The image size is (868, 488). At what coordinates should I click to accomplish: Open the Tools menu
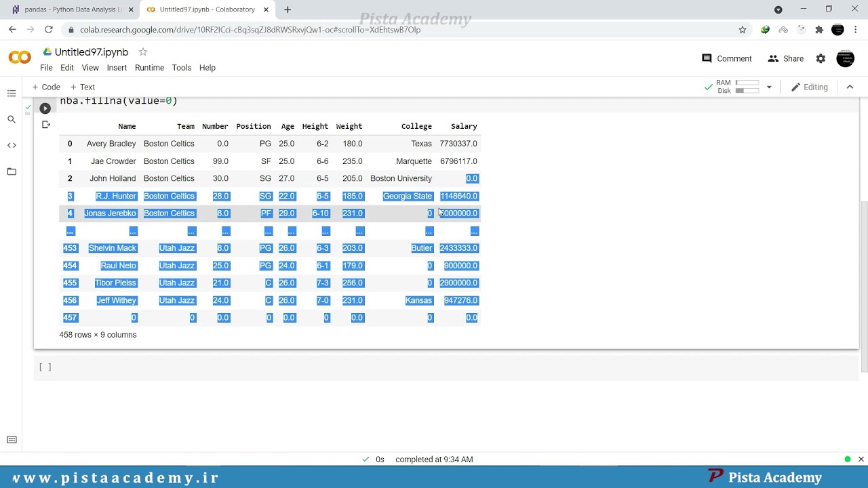(x=182, y=68)
